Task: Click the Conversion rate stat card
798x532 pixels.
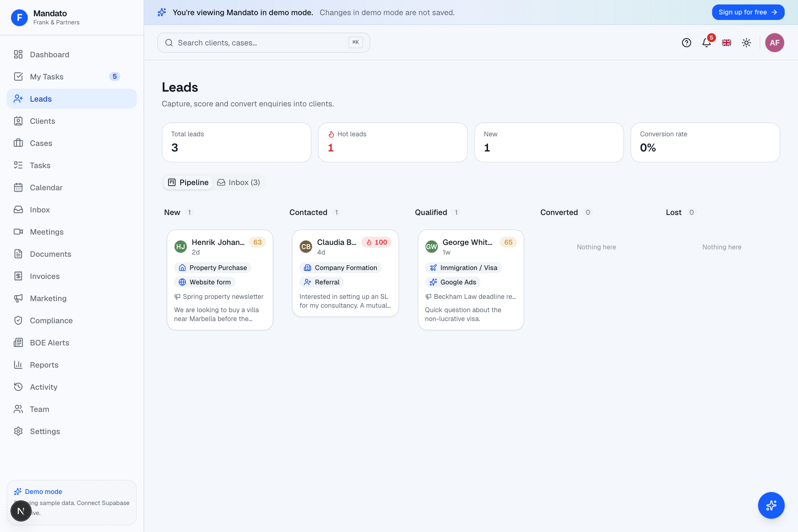Action: tap(705, 142)
